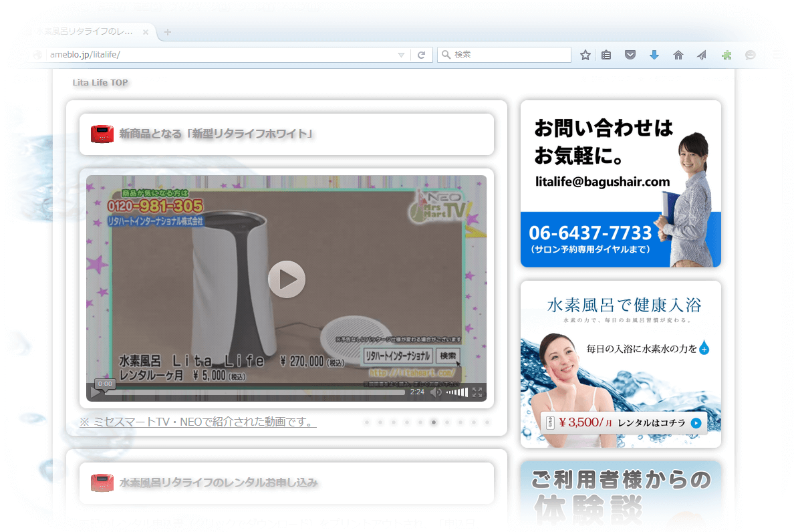798x532 pixels.
Task: Select the fifth slideshow pagination dot
Action: tap(420, 422)
